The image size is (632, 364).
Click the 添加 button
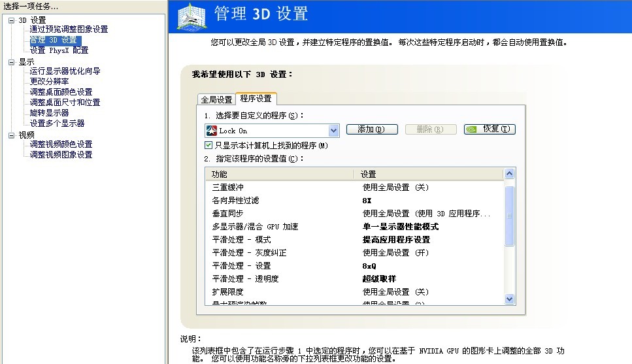coord(372,129)
